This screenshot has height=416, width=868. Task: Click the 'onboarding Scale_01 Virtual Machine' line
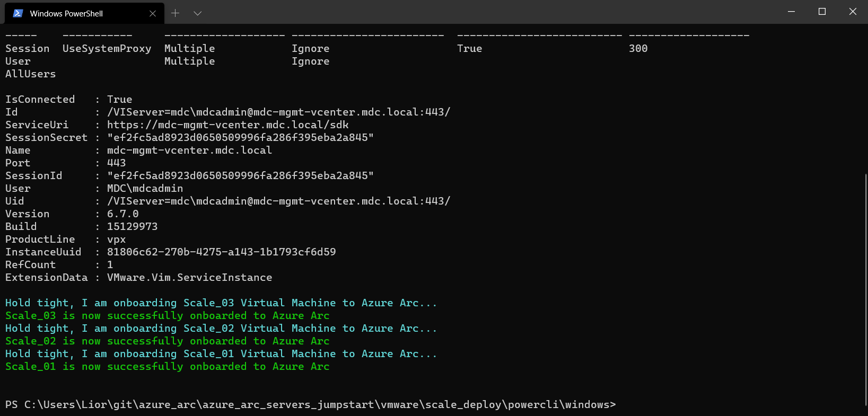pos(221,354)
